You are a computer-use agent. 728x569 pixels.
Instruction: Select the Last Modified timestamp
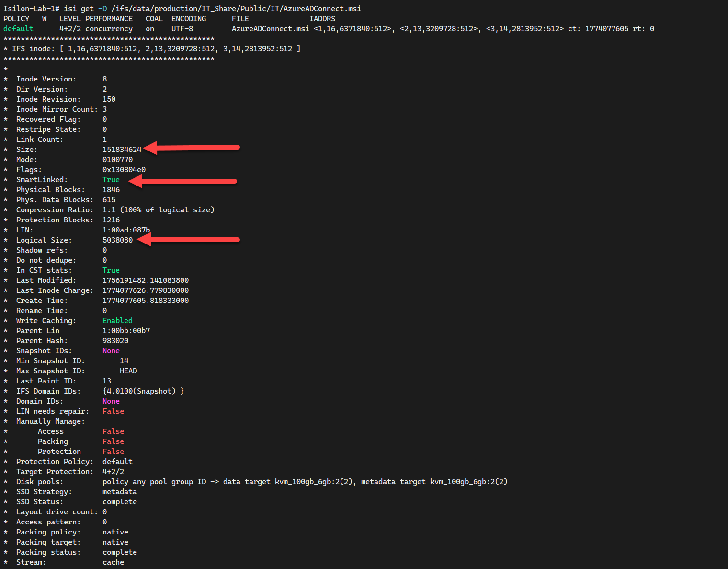pyautogui.click(x=145, y=280)
